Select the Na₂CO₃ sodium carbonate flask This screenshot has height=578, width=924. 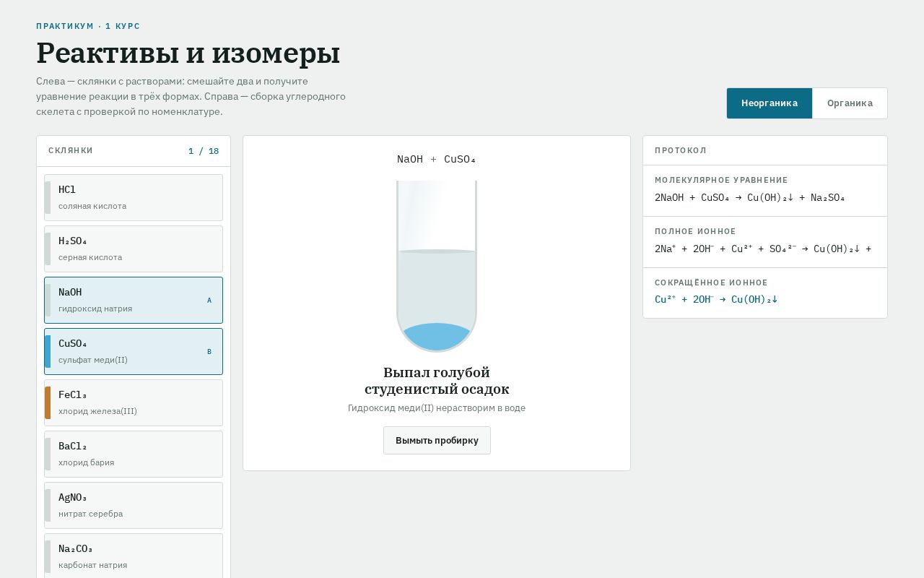click(134, 556)
